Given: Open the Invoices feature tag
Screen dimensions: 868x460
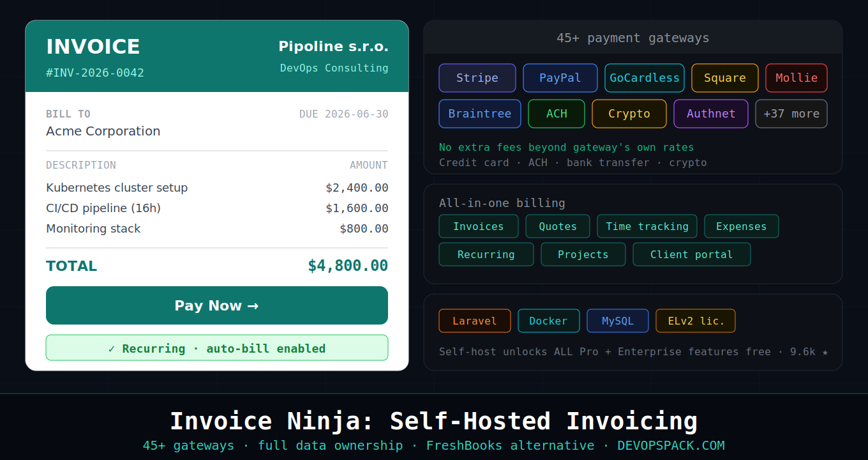Looking at the screenshot, I should (x=479, y=226).
